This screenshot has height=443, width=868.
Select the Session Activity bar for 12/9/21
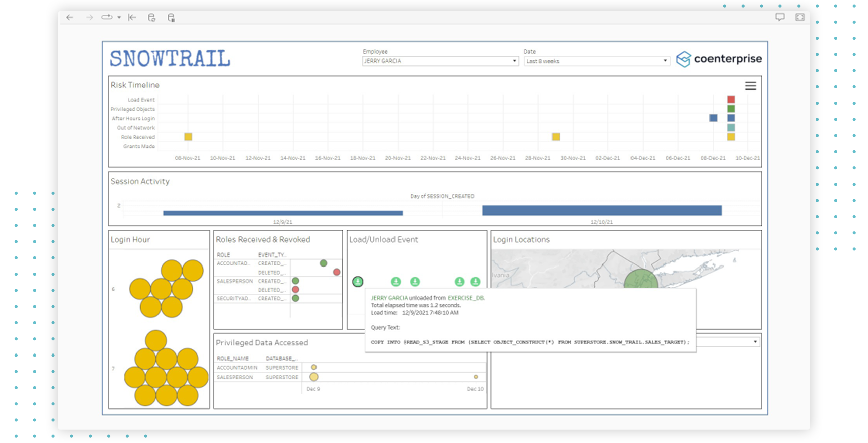pos(283,213)
